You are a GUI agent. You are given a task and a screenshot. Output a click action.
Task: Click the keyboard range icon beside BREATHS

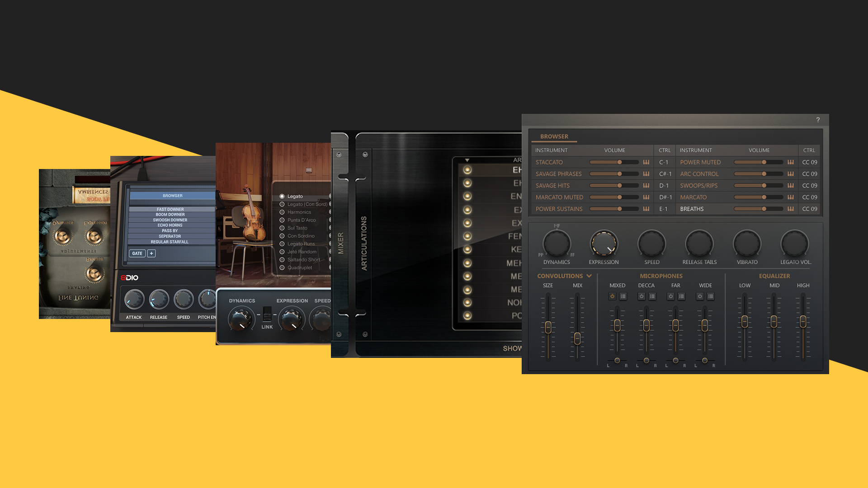tap(790, 209)
